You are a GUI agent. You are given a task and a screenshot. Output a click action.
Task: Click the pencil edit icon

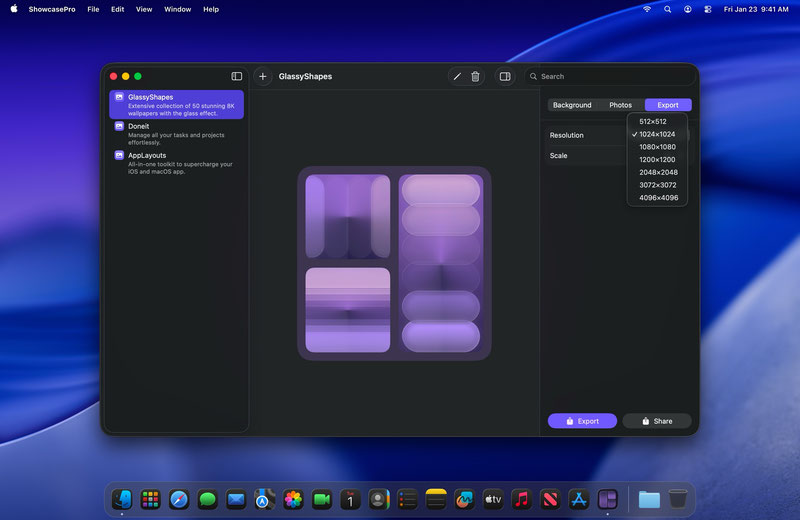coord(457,76)
